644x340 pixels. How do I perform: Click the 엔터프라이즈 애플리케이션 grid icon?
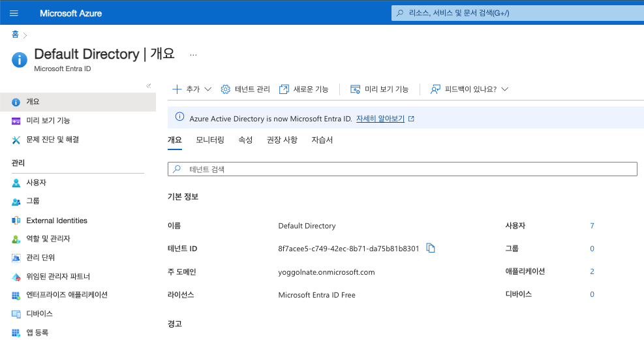[x=16, y=296]
